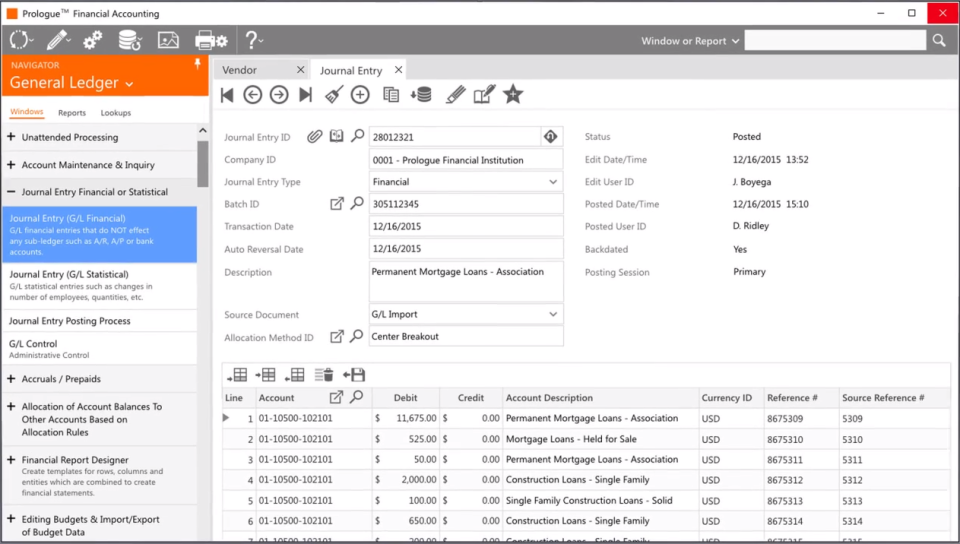Click the info diamond icon next to ID field

click(x=550, y=136)
